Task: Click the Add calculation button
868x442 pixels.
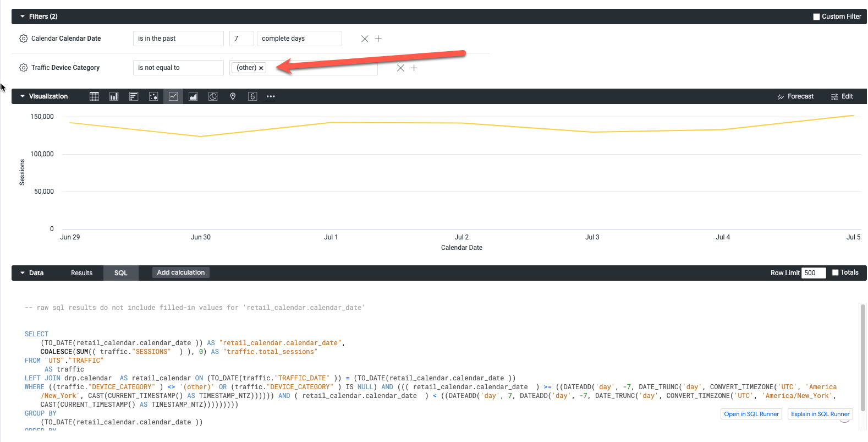Action: coord(180,272)
